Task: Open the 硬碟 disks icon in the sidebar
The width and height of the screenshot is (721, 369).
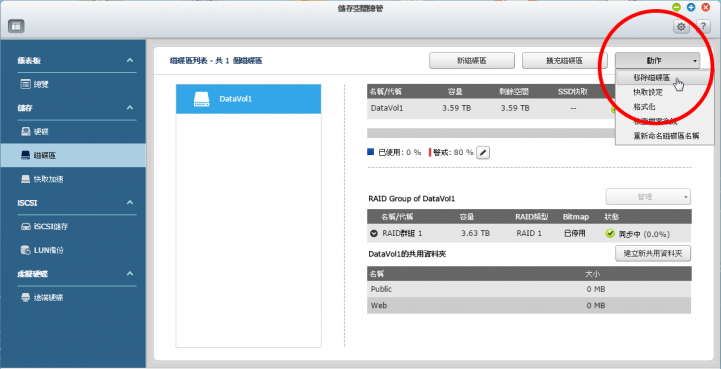Action: pos(26,132)
